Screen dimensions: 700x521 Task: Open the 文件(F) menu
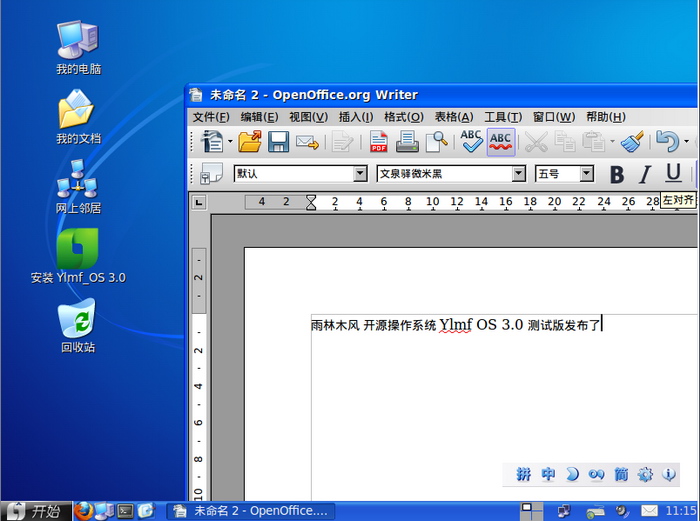pyautogui.click(x=211, y=117)
